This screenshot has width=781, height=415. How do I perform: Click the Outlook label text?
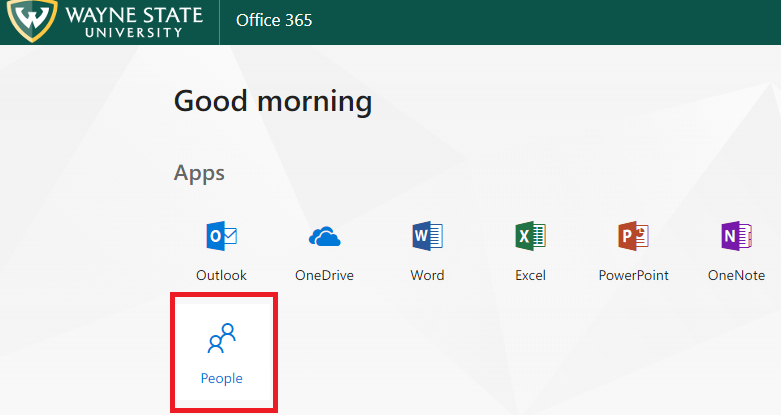click(x=221, y=275)
